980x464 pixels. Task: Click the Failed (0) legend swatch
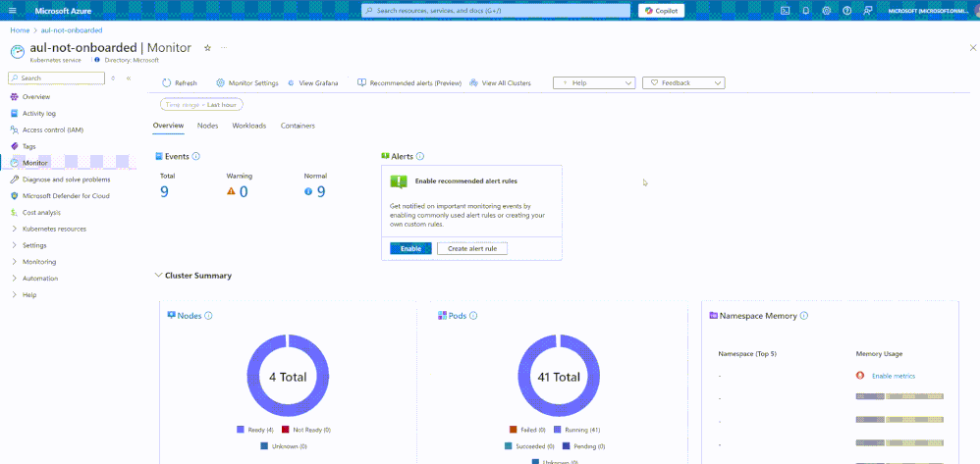click(514, 430)
